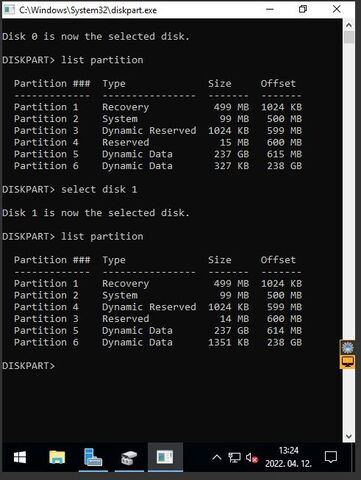Click the diskpart title bar app icon

(9, 10)
